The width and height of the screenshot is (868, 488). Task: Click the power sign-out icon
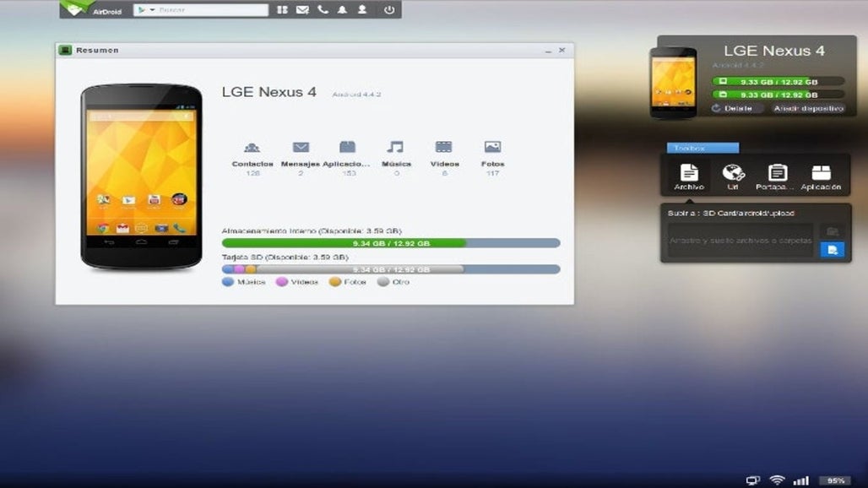pos(389,10)
